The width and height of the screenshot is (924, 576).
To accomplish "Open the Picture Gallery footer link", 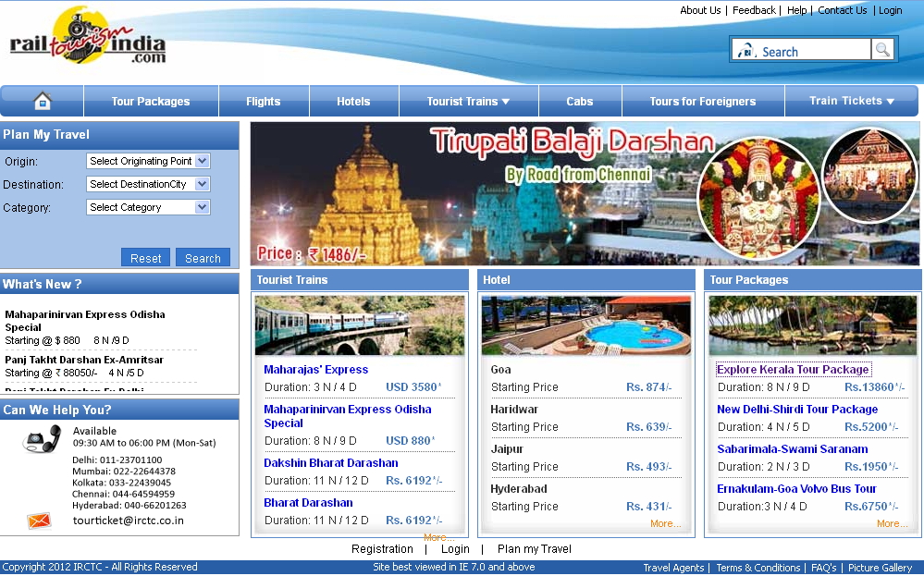I will pyautogui.click(x=880, y=568).
